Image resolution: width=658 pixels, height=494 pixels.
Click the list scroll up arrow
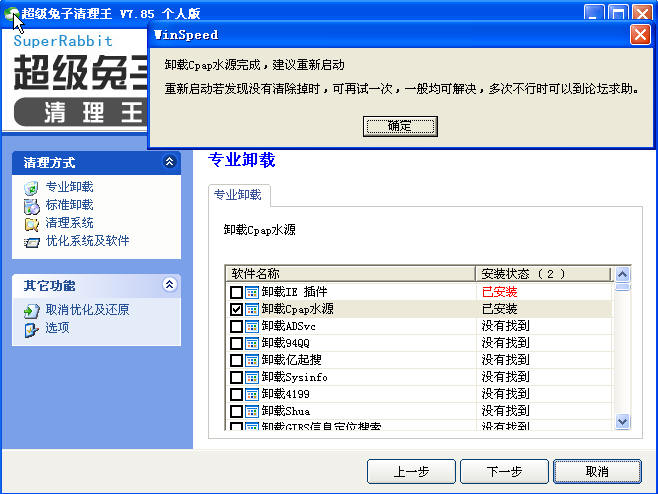pyautogui.click(x=622, y=274)
